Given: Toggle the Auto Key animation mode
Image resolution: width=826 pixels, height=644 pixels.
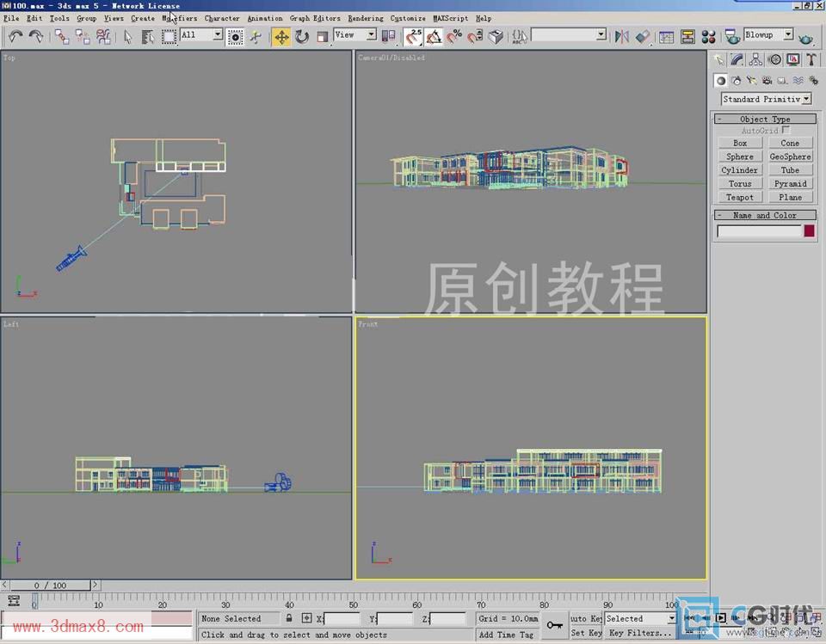Looking at the screenshot, I should [x=586, y=618].
